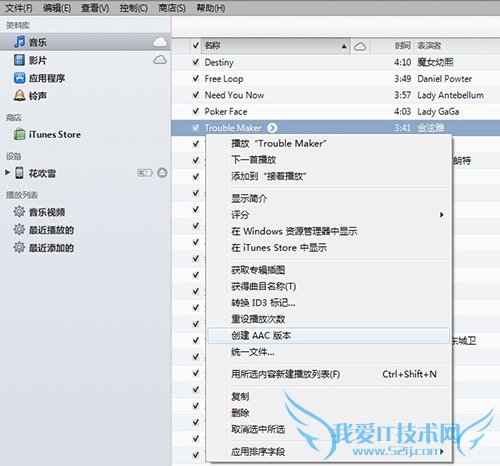Choose 创建 AAC 版本 from context menu

[x=329, y=336]
